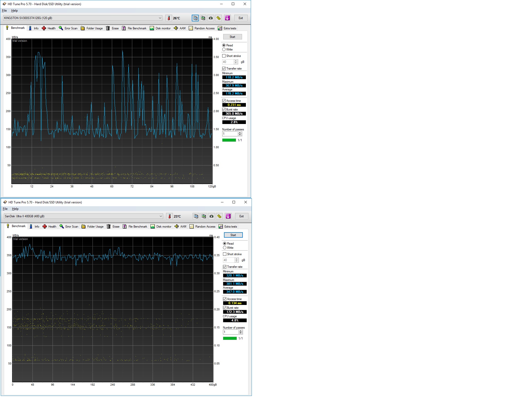Increase number of passes in top window
The image size is (532, 398).
(x=240, y=133)
